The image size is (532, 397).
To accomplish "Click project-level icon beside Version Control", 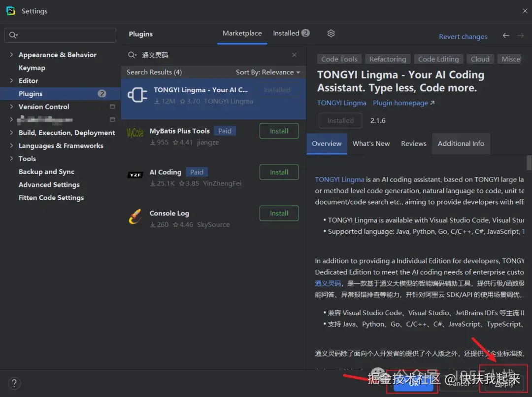I will pos(112,107).
